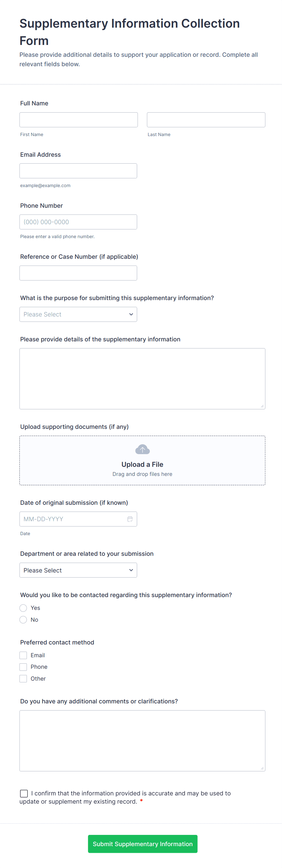
Task: Click the additional comments text area
Action: coord(142,741)
